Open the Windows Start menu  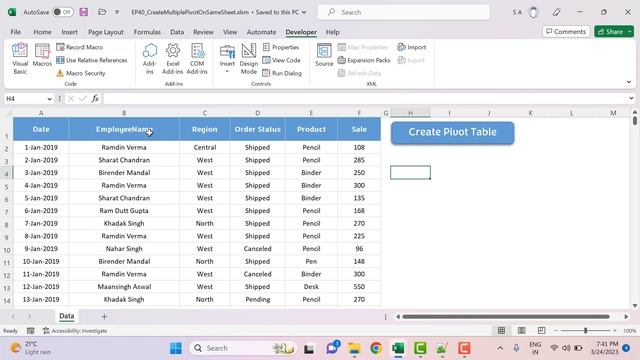(176, 348)
